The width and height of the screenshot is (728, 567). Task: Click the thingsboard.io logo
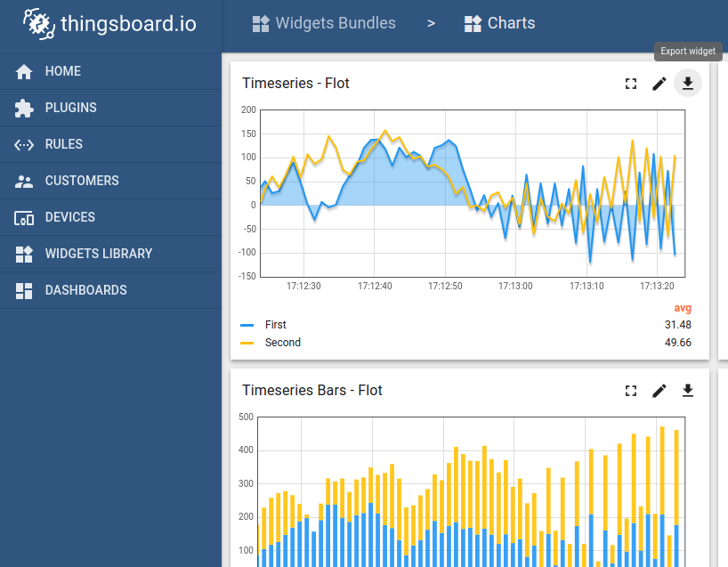pos(110,24)
